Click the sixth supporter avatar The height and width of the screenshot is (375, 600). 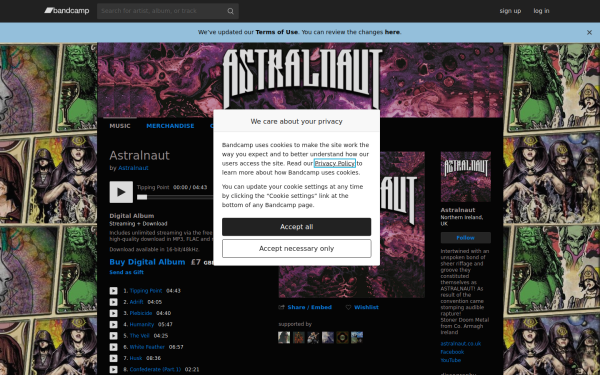(357, 338)
